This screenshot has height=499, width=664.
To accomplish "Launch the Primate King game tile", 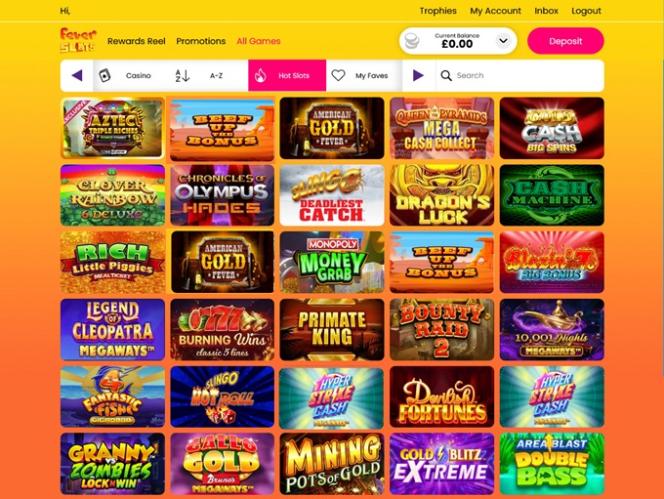I will click(x=332, y=330).
